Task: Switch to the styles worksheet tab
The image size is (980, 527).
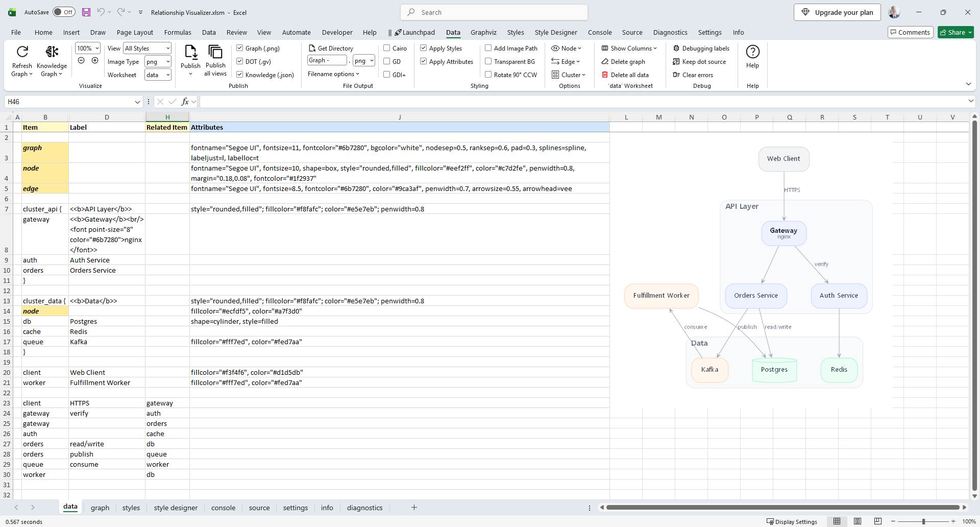Action: point(131,508)
